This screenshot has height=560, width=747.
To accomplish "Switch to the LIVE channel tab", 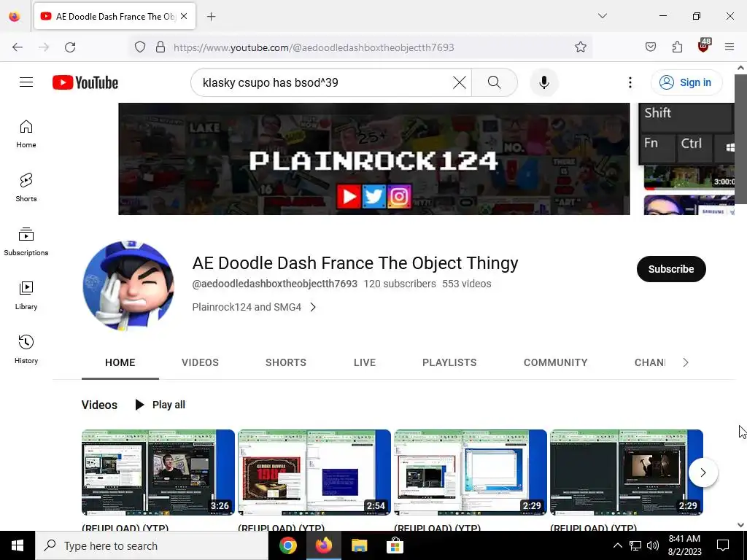I will [365, 363].
